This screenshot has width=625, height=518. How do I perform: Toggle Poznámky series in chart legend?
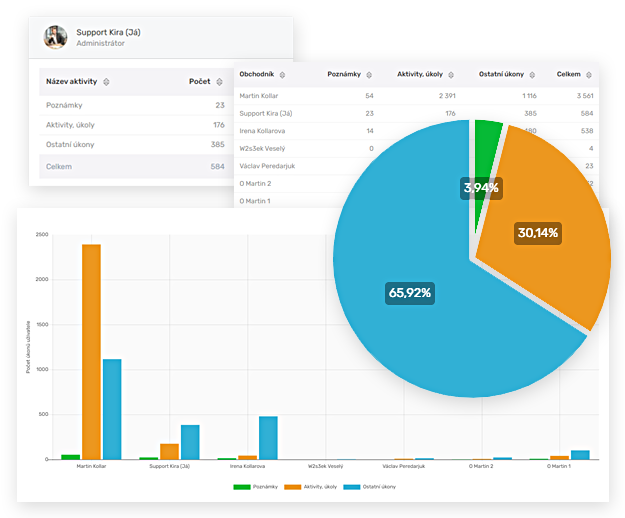coord(253,486)
